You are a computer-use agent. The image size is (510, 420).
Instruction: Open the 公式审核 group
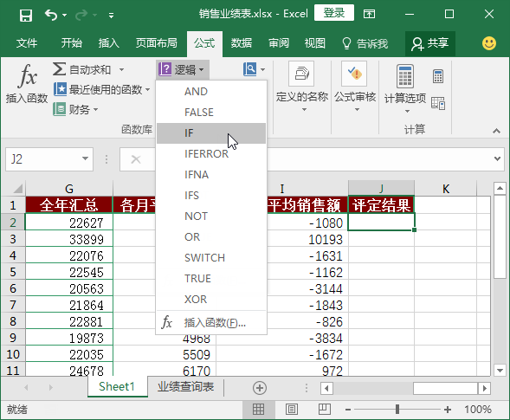355,87
